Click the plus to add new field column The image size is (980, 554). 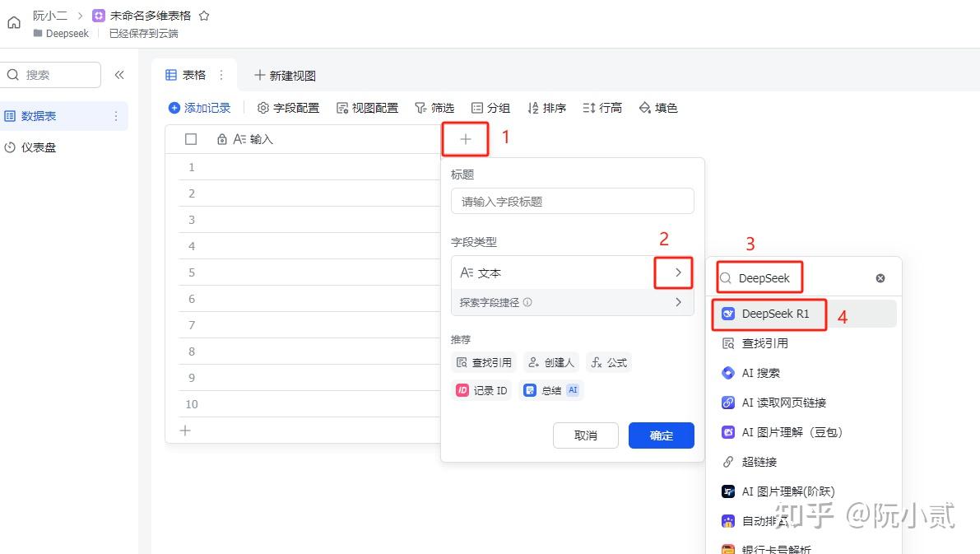466,139
